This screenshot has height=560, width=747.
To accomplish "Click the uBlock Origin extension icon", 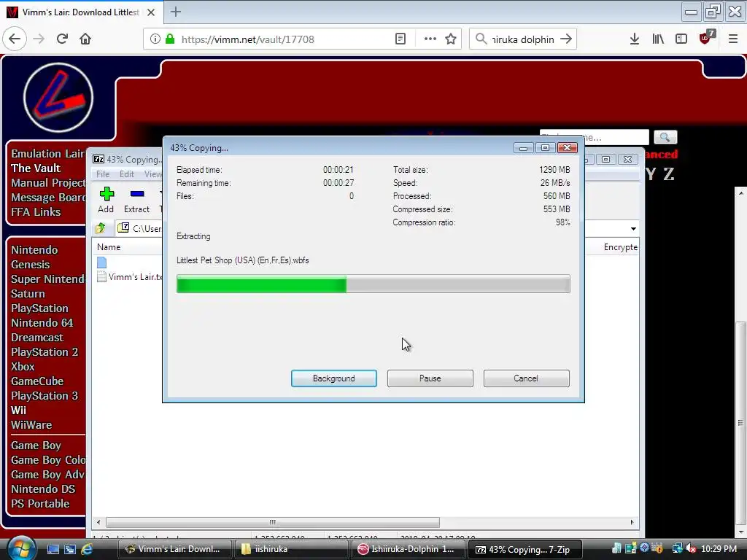I will pyautogui.click(x=706, y=38).
